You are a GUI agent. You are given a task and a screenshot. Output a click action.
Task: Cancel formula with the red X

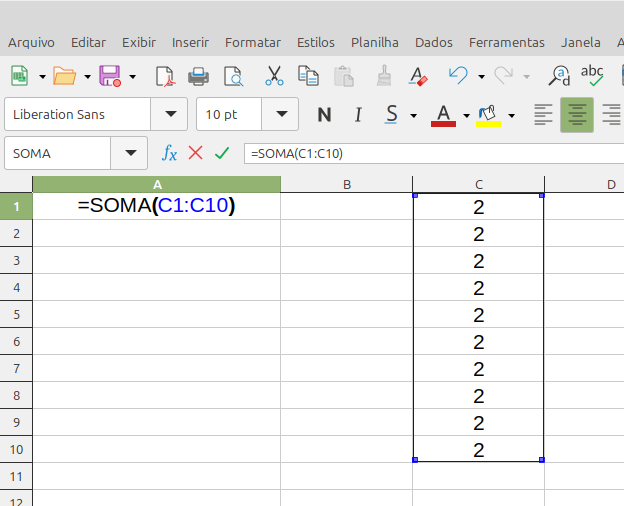click(195, 153)
